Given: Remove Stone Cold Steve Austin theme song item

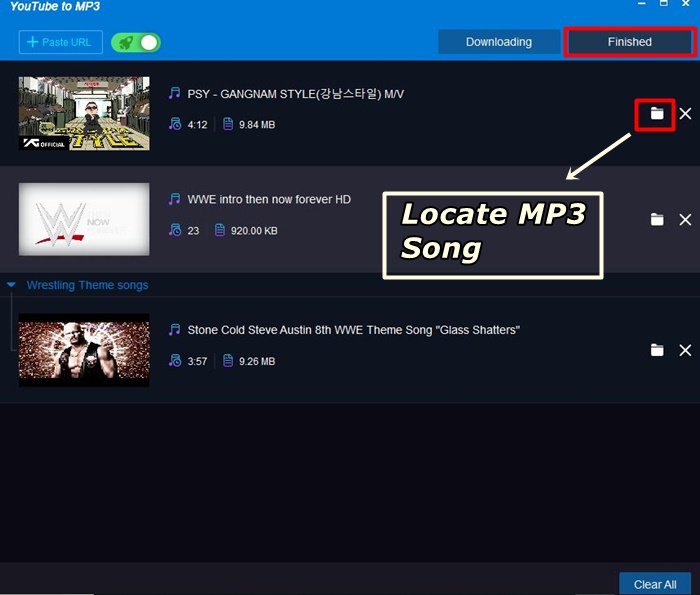Looking at the screenshot, I should click(685, 350).
